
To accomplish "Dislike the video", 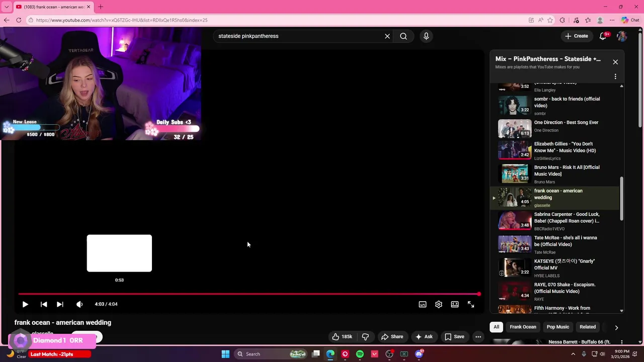I will pyautogui.click(x=366, y=337).
